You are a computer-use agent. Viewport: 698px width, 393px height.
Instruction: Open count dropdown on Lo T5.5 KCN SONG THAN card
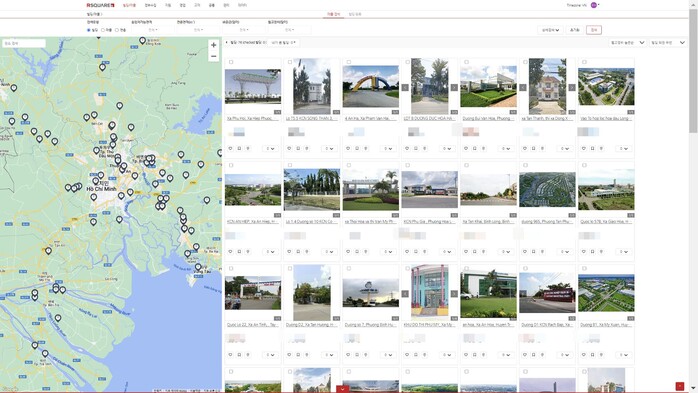[x=329, y=149]
